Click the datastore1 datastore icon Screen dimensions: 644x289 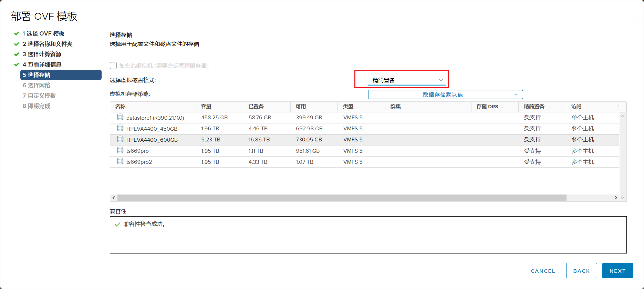[x=120, y=117]
